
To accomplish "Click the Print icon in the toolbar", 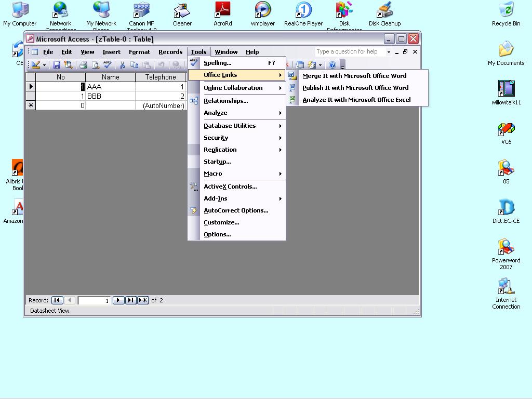I will click(x=83, y=65).
